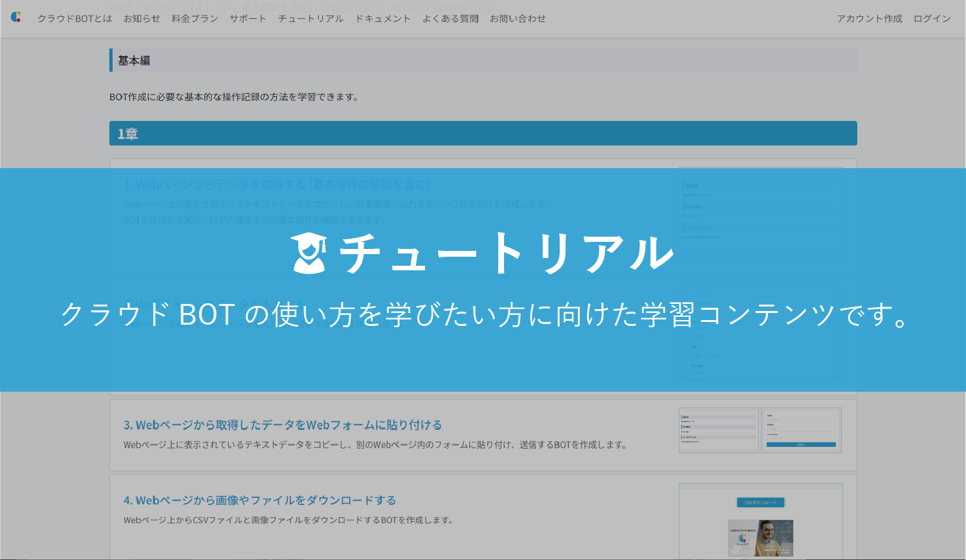Select お問い合わせ in the navigation bar
The image size is (966, 560).
[x=518, y=19]
